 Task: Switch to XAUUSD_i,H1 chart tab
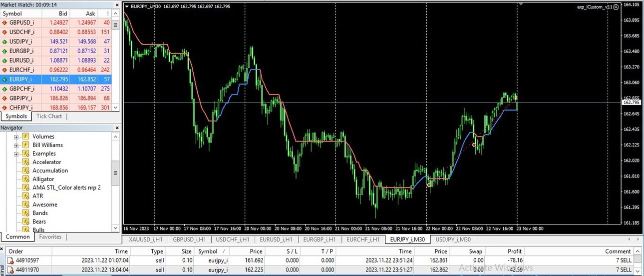coord(146,239)
